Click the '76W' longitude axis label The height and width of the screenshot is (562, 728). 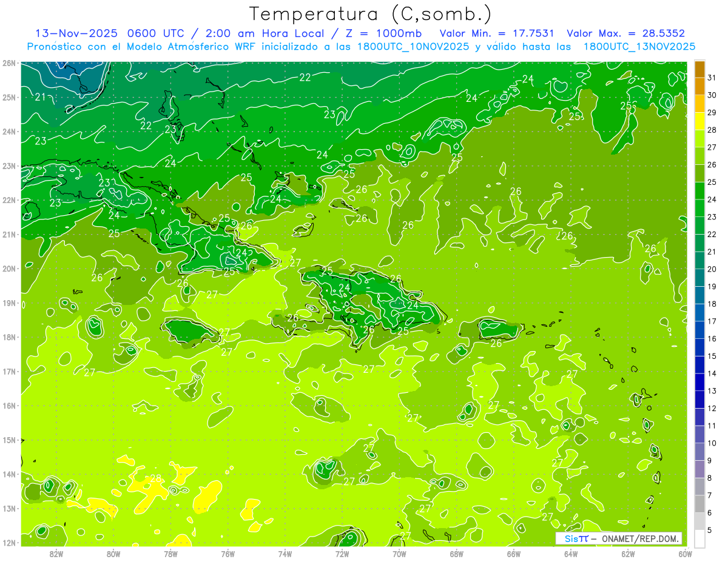[x=227, y=553]
